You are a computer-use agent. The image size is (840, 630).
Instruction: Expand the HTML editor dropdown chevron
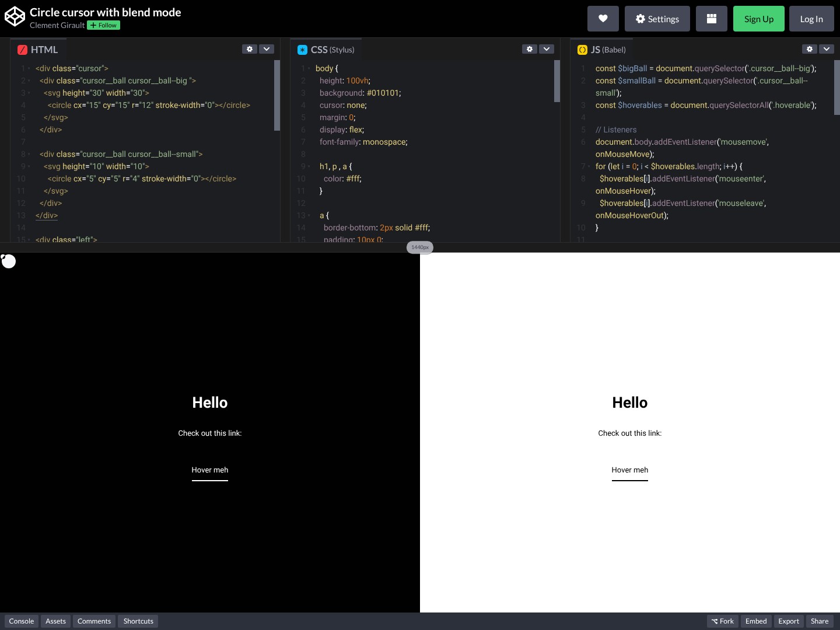pos(267,49)
